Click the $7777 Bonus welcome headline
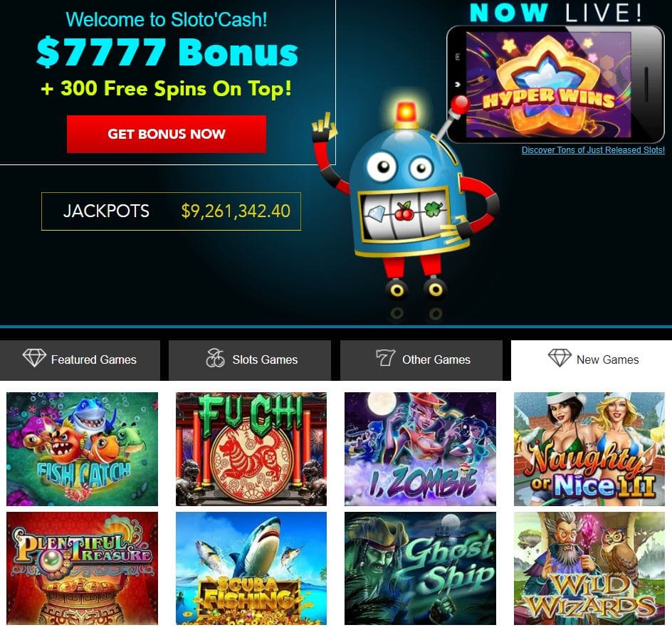Image resolution: width=672 pixels, height=630 pixels. 167,52
